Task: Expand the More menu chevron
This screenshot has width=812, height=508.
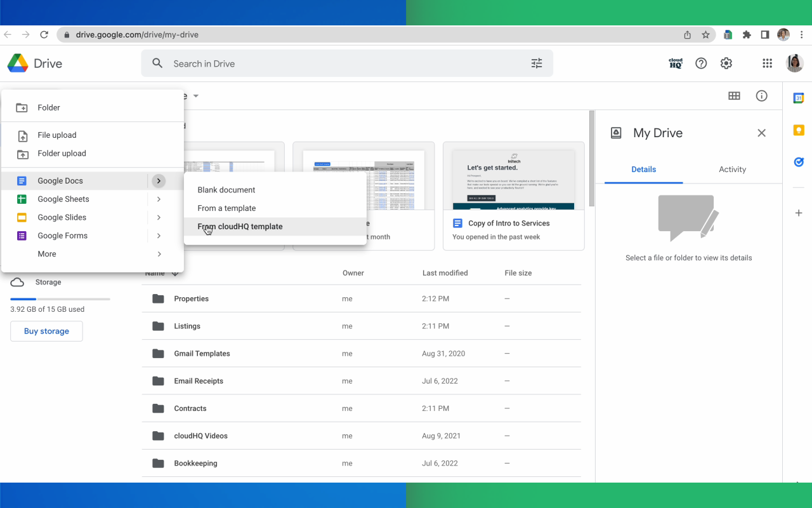Action: (159, 253)
